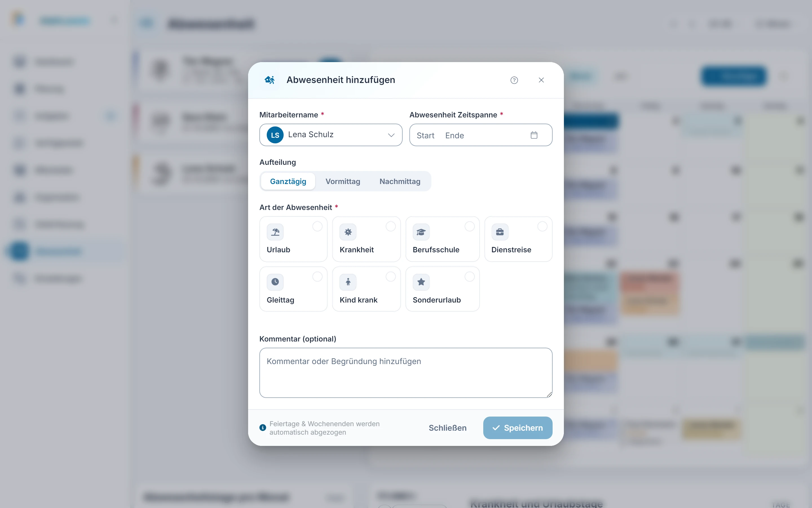Image resolution: width=812 pixels, height=508 pixels.
Task: Open the calendar icon in Zeitspanne field
Action: pos(534,135)
